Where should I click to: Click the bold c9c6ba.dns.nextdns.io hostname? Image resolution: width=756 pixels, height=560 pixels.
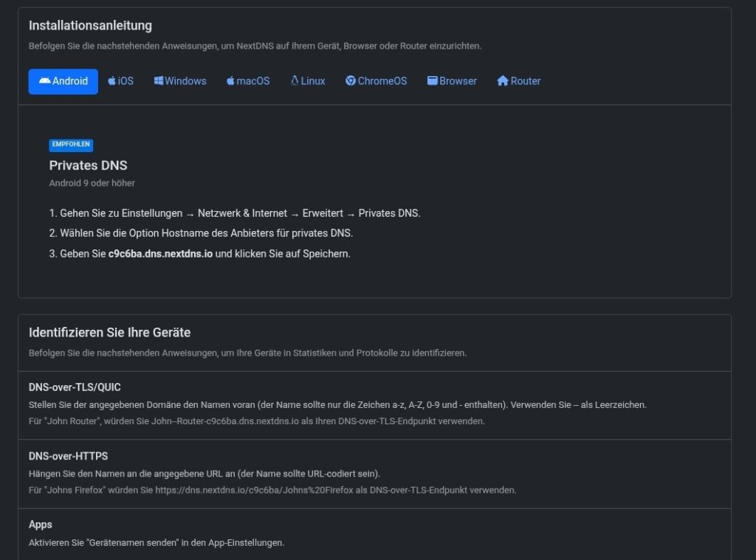coord(161,254)
